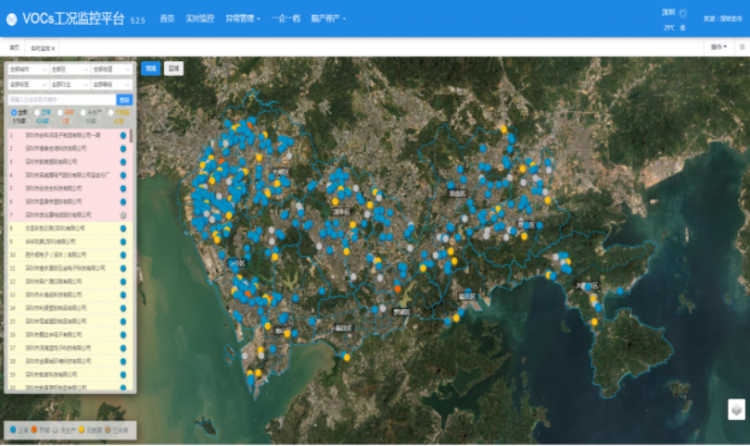Select the yellow 无数据 radio button filter

[110, 112]
